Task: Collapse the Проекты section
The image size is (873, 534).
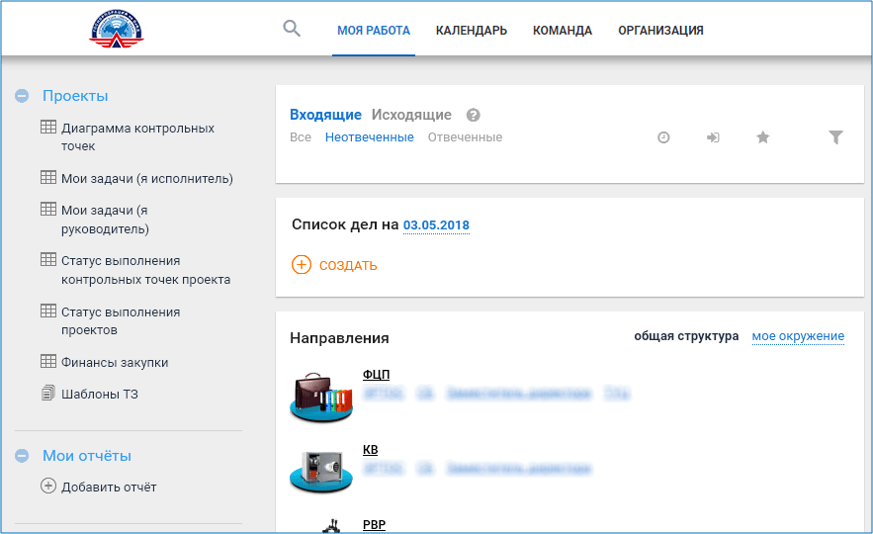Action: [22, 96]
